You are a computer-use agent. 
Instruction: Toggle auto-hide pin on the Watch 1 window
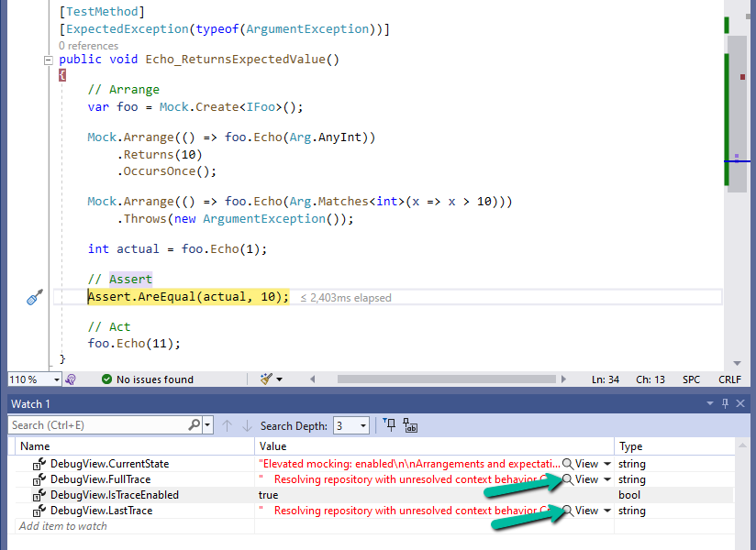click(x=726, y=403)
